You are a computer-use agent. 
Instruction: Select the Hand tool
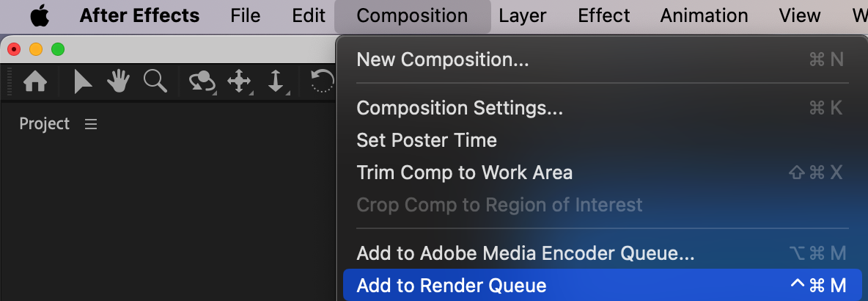tap(118, 81)
